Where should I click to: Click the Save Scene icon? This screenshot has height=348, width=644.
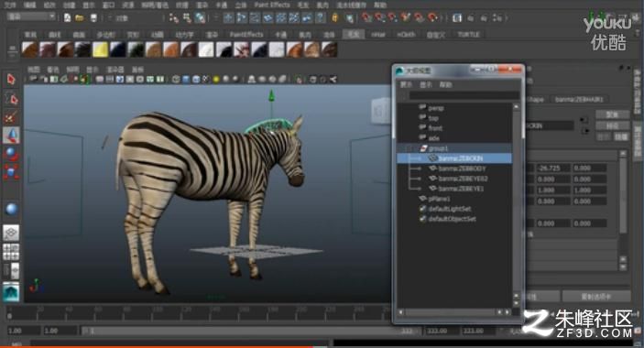[93, 17]
